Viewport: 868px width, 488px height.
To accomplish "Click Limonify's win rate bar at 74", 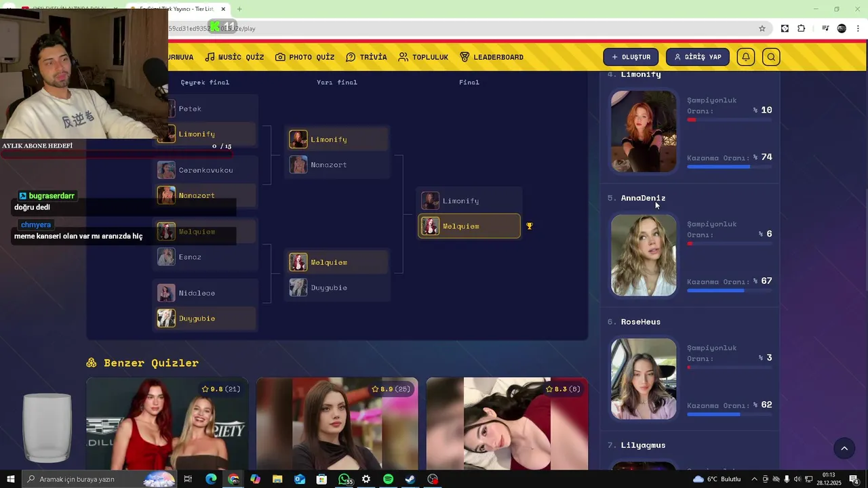I will 730,167.
